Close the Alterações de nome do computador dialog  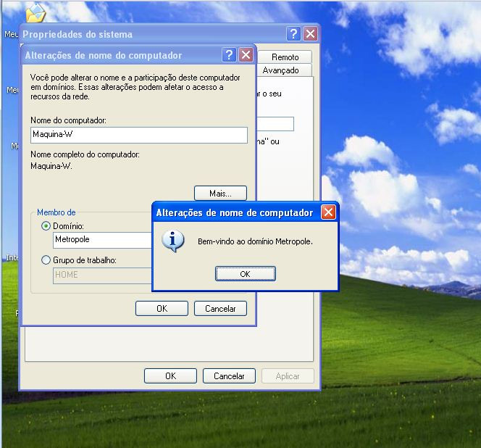[246, 55]
